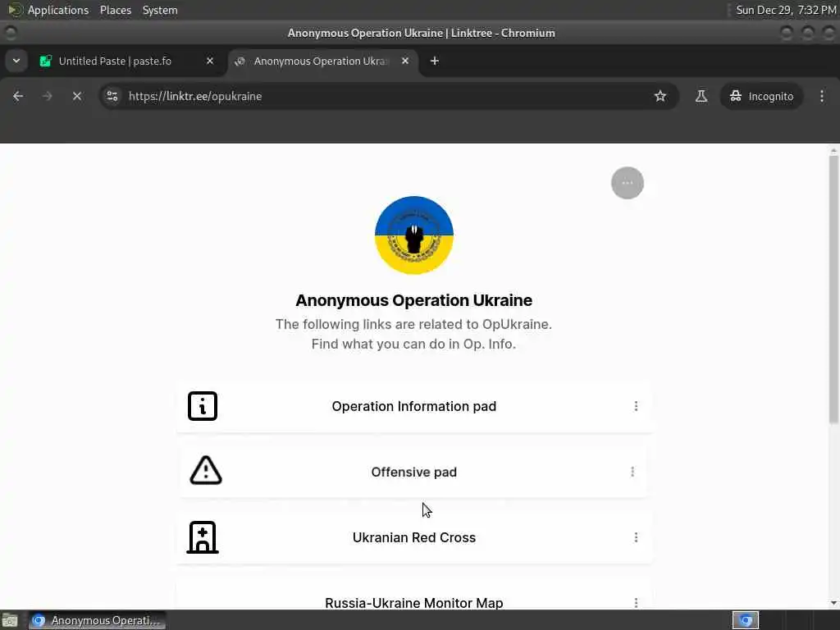Click text 'The following links are related to OpUkraine.'
Viewport: 840px width, 630px height.
[413, 325]
